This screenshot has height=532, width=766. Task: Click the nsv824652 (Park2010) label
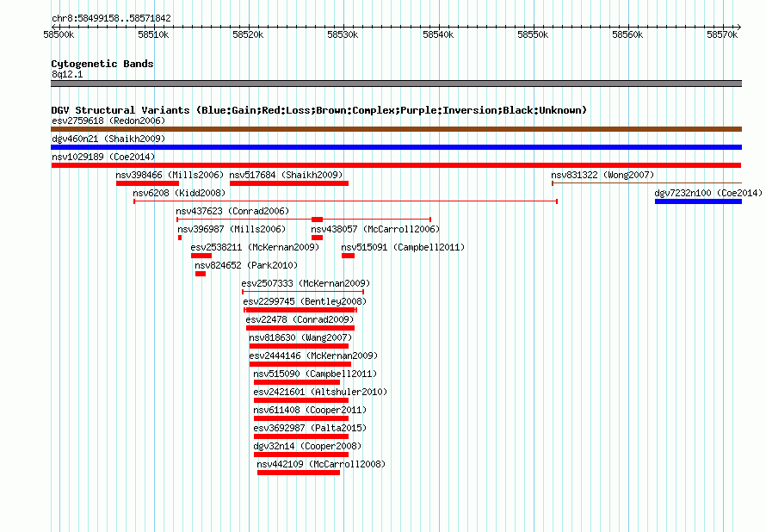246,265
